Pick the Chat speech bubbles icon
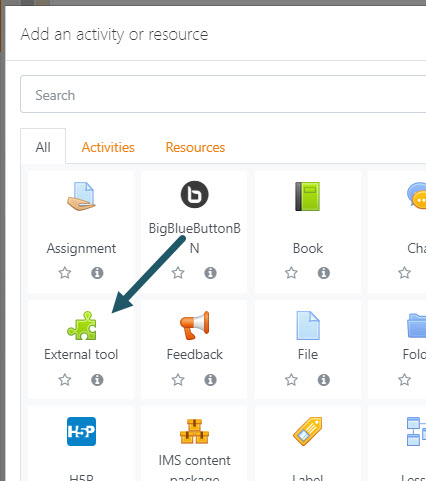The image size is (426, 481). pyautogui.click(x=416, y=195)
